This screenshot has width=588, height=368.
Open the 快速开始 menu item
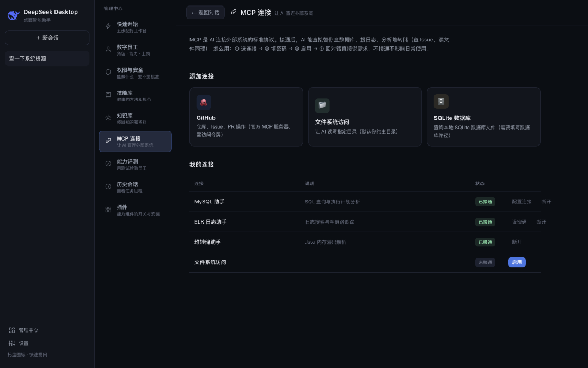coord(136,27)
